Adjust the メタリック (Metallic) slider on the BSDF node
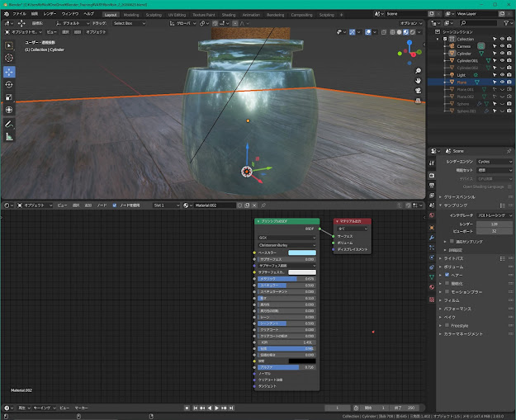 click(x=287, y=279)
